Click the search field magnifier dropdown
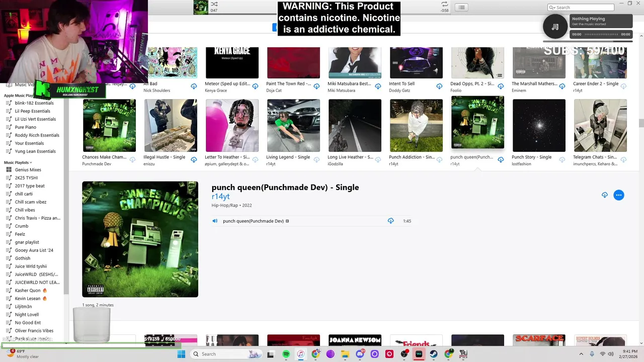This screenshot has width=644, height=362. (x=552, y=8)
